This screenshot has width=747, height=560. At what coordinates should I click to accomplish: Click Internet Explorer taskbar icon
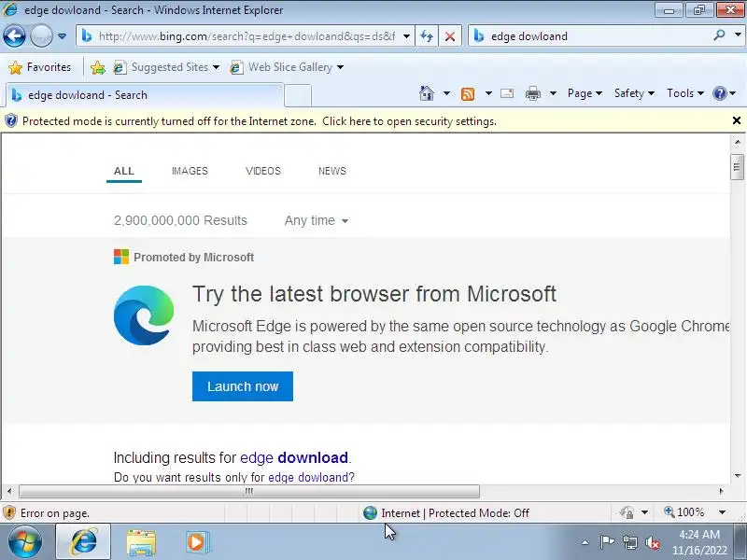click(x=83, y=542)
